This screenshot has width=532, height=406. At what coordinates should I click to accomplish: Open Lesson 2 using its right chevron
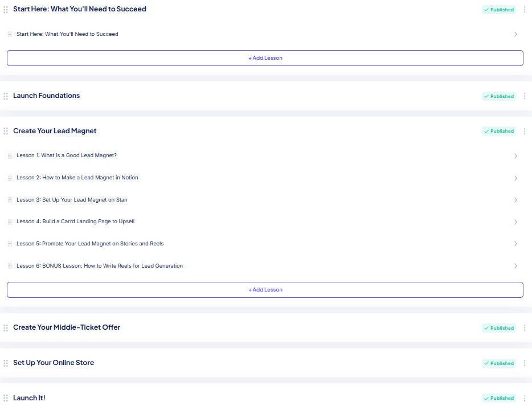pyautogui.click(x=515, y=178)
